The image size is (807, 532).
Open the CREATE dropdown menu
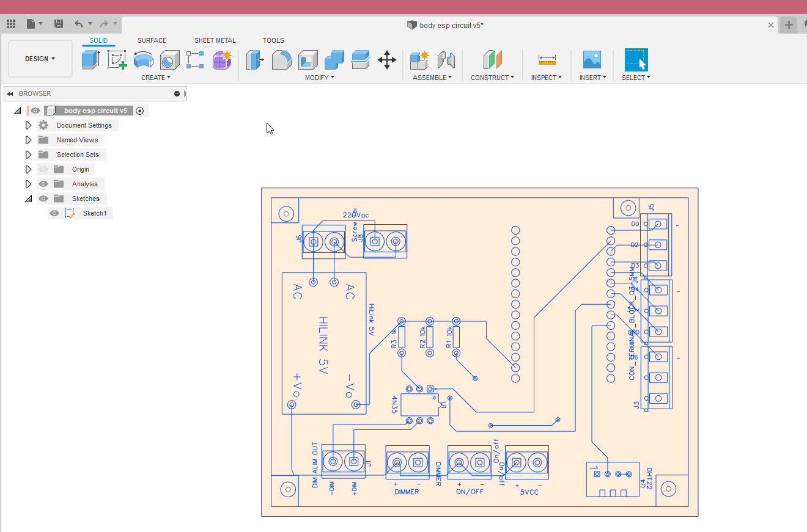(x=156, y=78)
